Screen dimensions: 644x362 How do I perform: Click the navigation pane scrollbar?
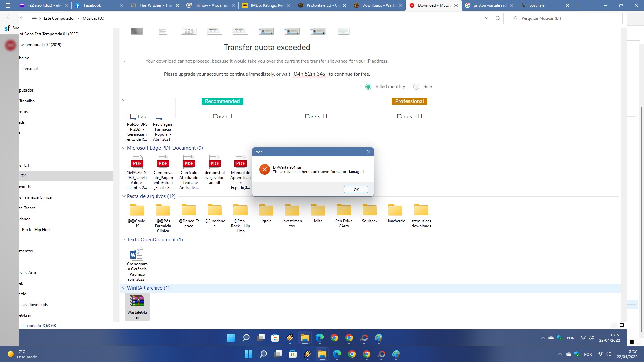tap(116, 174)
